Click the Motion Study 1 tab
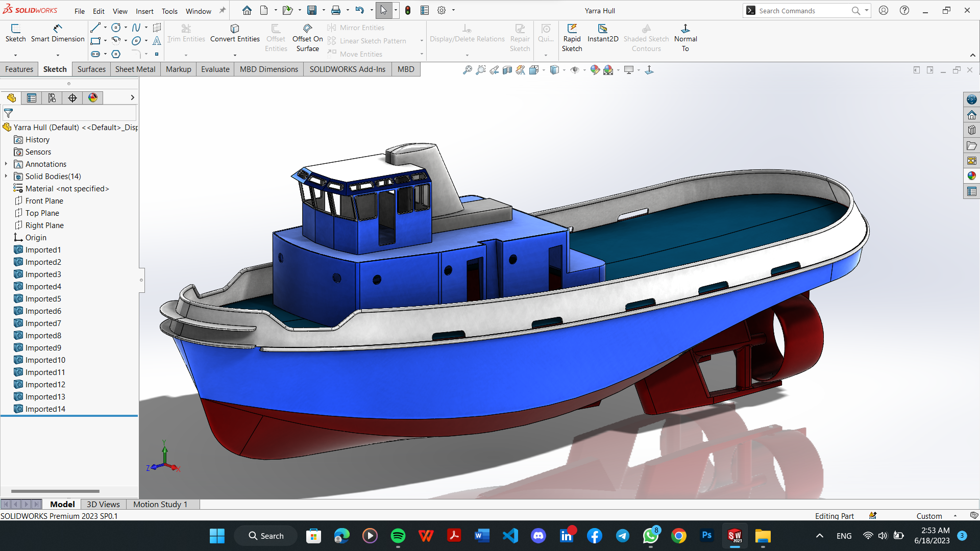 click(160, 504)
